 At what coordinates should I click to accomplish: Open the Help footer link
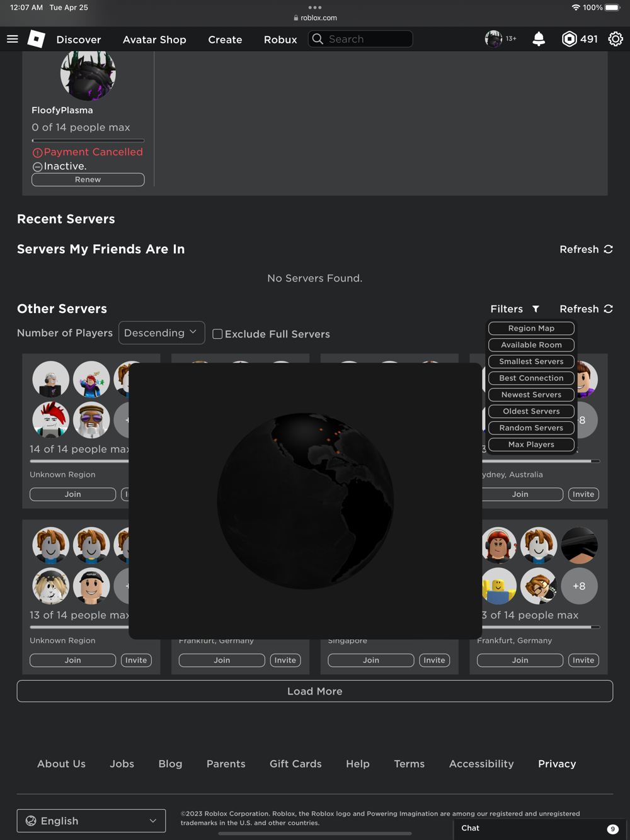click(x=357, y=764)
